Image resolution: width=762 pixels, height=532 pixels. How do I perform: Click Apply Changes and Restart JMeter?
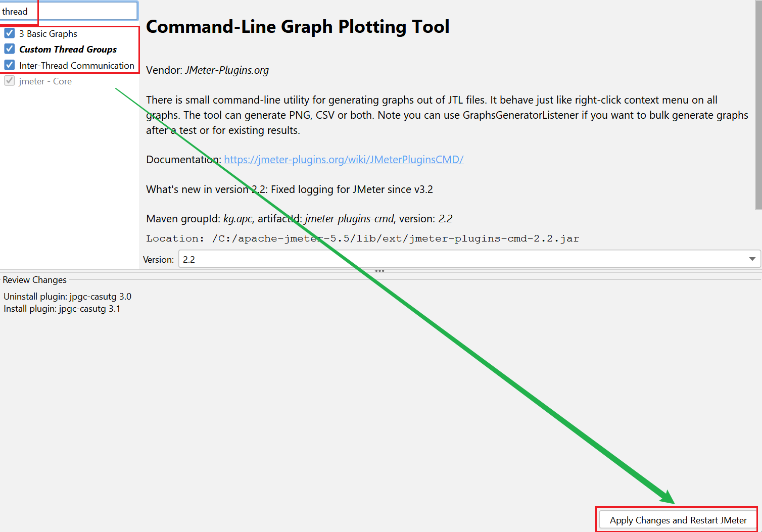click(x=678, y=520)
